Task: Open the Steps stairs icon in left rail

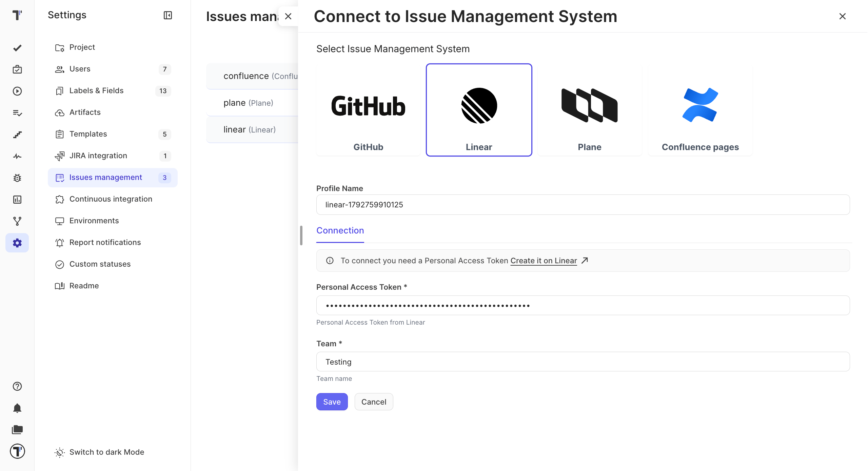Action: tap(17, 135)
